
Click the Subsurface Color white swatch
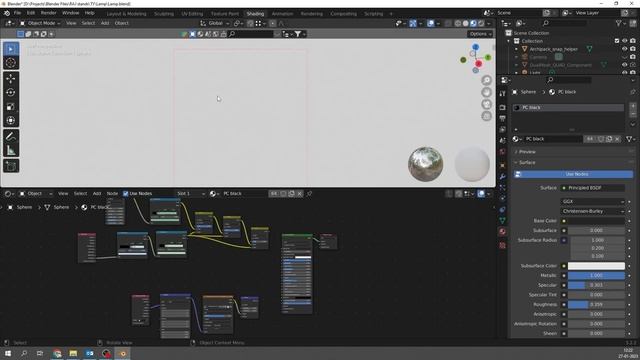[596, 266]
